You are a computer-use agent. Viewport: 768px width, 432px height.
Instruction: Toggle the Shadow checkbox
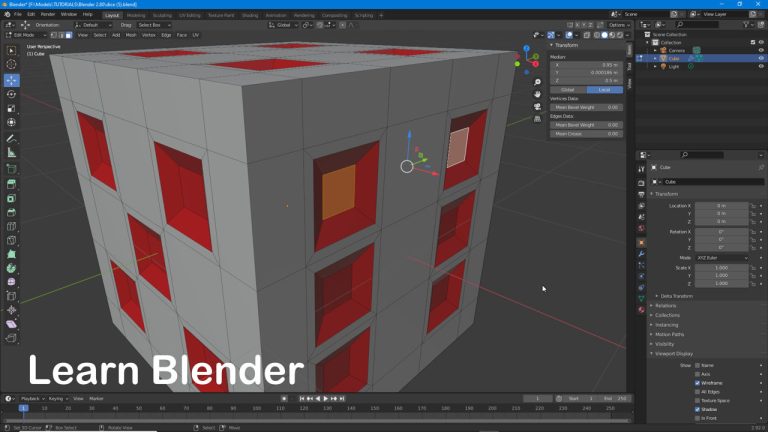pyautogui.click(x=698, y=408)
